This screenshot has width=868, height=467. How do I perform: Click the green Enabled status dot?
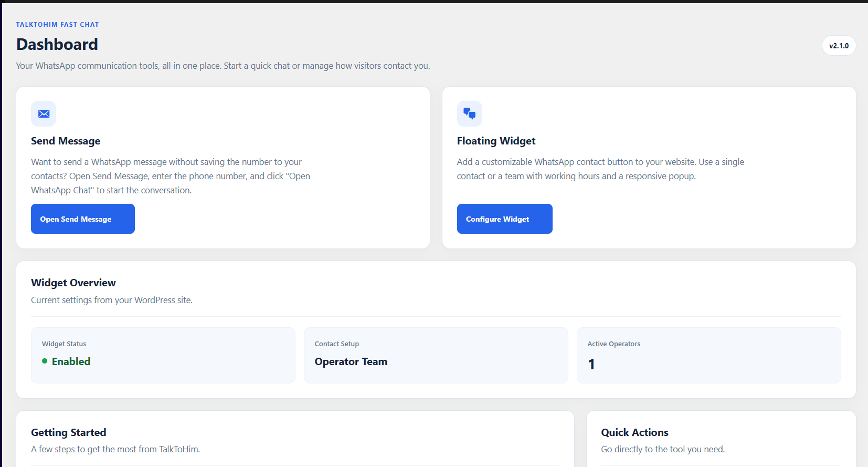pos(45,361)
